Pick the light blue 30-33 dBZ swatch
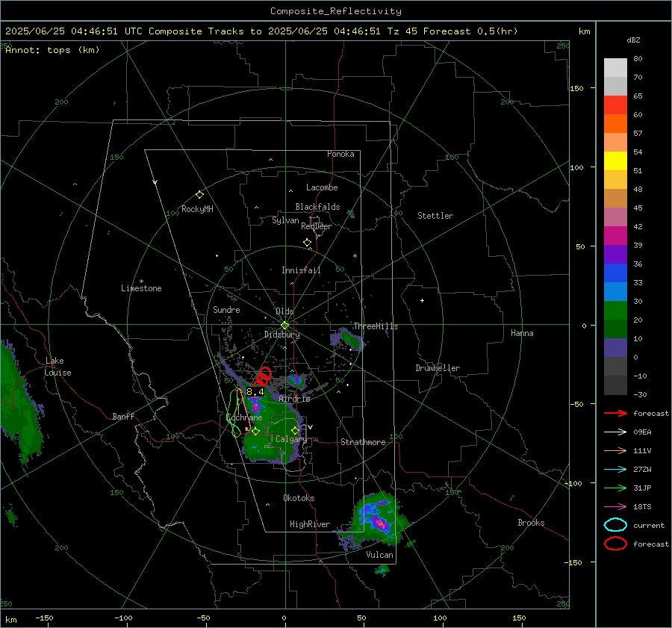Viewport: 672px width, 628px height. click(x=615, y=292)
